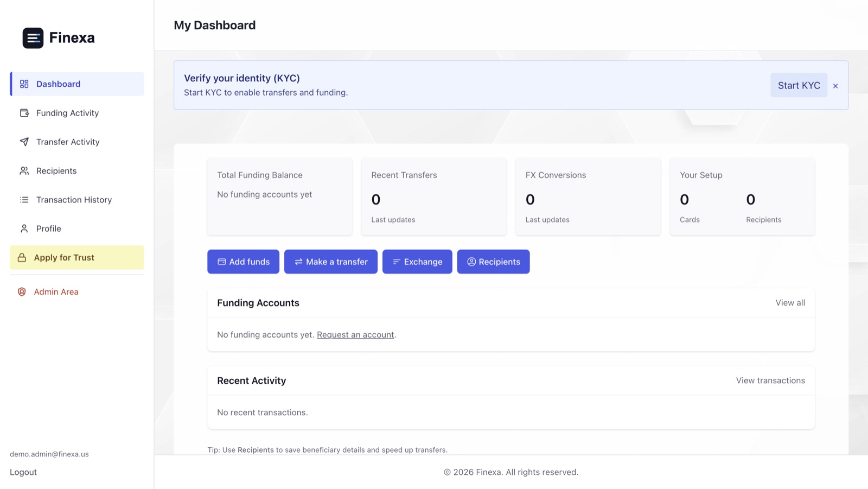The image size is (868, 489).
Task: Click the Recipients word in the tip
Action: coord(256,450)
